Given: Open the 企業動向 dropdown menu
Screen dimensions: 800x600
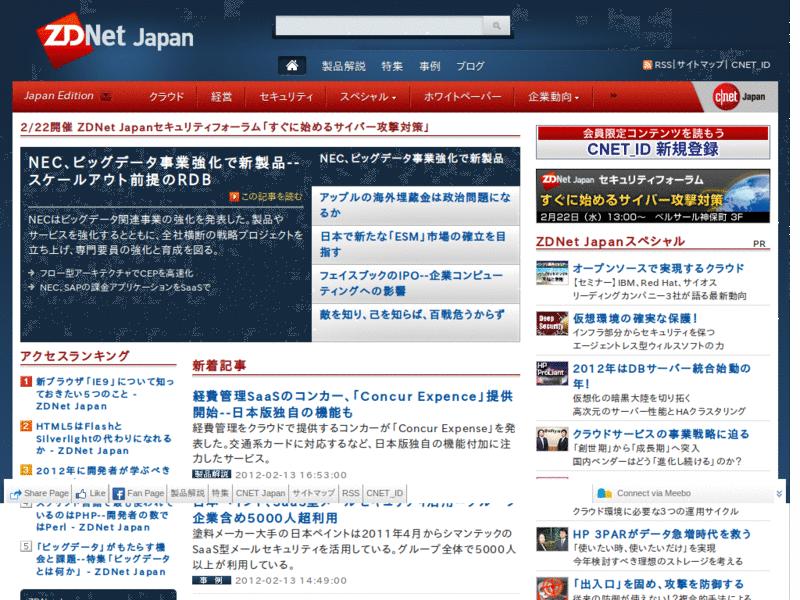Looking at the screenshot, I should 554,96.
